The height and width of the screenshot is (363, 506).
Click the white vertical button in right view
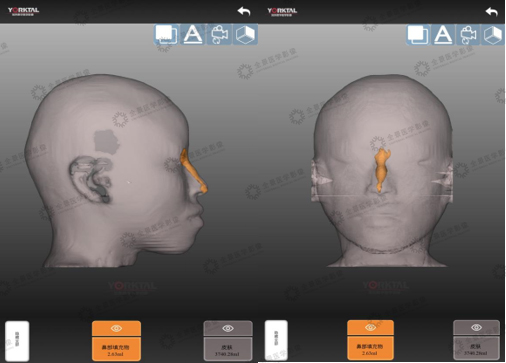276,340
